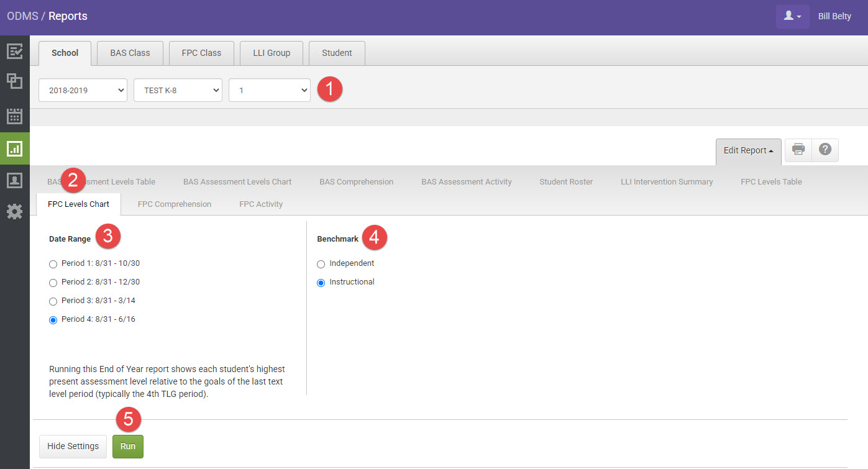Click the Print report icon
868x469 pixels.
pos(798,150)
